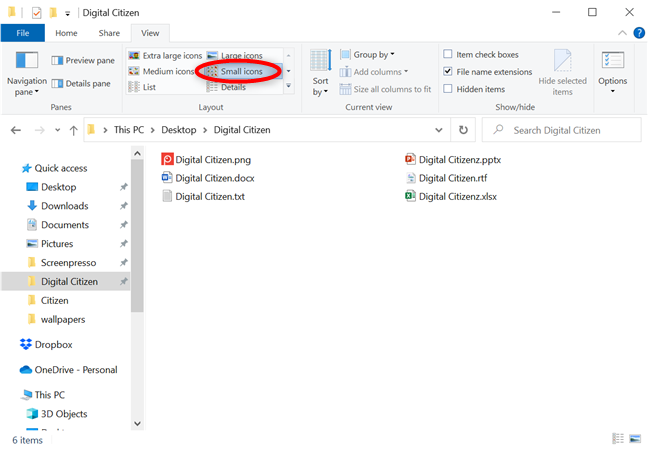Screen dimensions: 648x449
Task: Go forward with the Forward arrow
Action: coord(39,131)
